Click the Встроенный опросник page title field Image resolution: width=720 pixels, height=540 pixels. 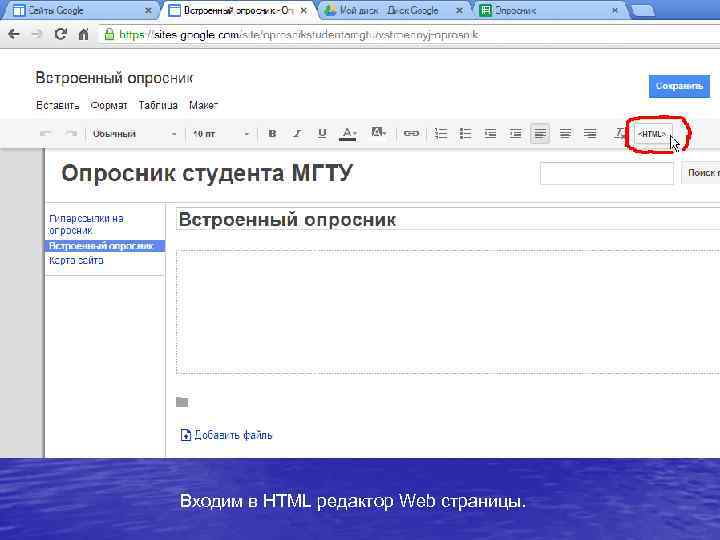pyautogui.click(x=448, y=219)
